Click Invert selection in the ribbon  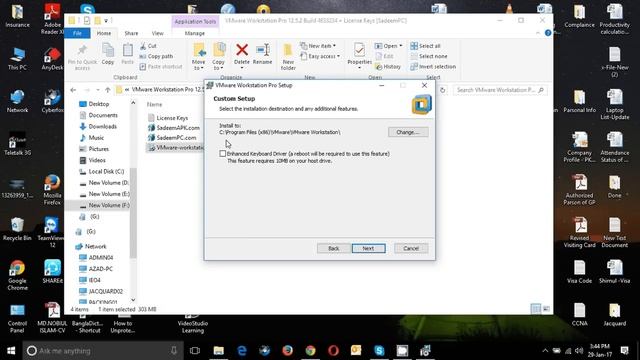pyautogui.click(x=433, y=67)
